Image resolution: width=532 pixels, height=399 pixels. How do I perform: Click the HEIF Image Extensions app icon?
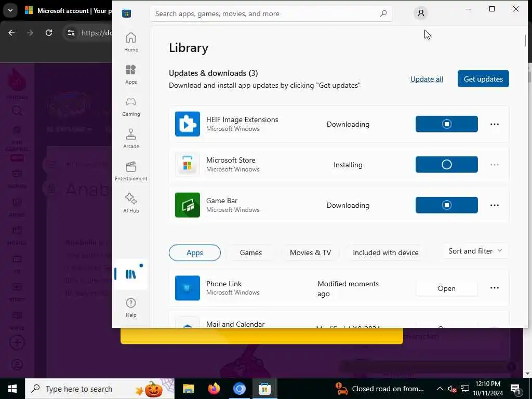[x=187, y=124]
